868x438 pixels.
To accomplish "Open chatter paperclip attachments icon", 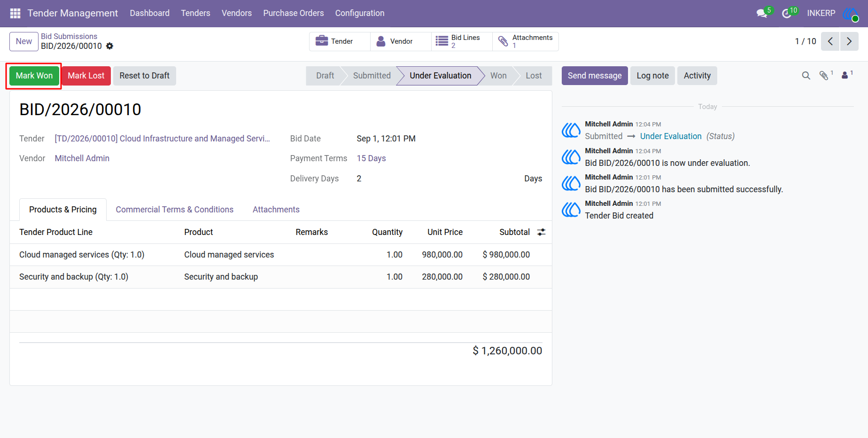I will pyautogui.click(x=824, y=76).
